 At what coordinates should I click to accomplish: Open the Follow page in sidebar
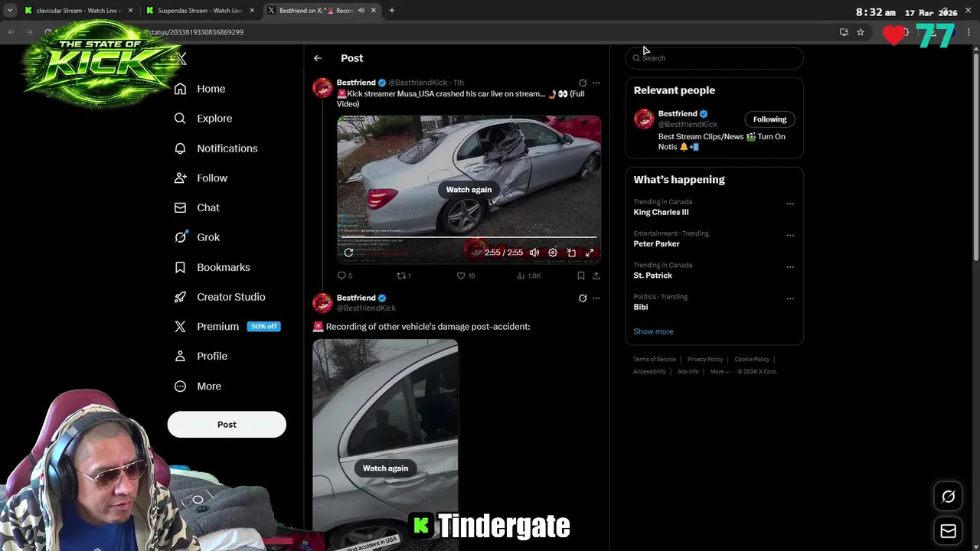coord(201,178)
